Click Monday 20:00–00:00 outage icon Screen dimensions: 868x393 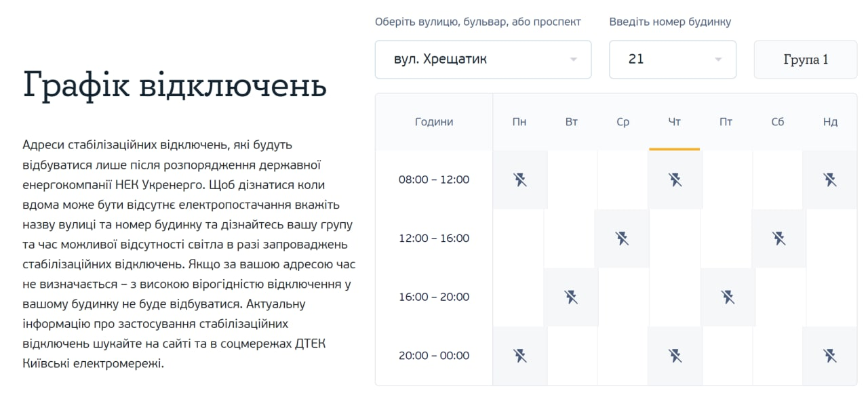[519, 355]
